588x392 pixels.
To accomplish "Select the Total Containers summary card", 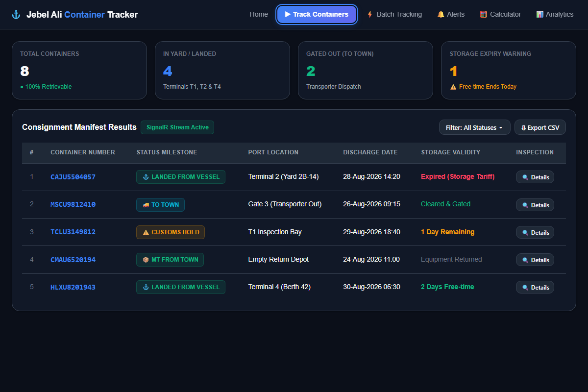I will tap(79, 70).
